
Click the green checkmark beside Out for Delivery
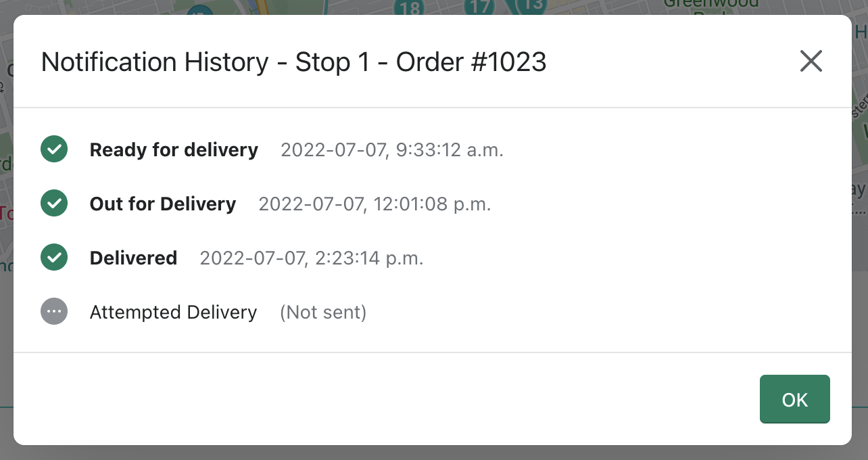click(54, 203)
